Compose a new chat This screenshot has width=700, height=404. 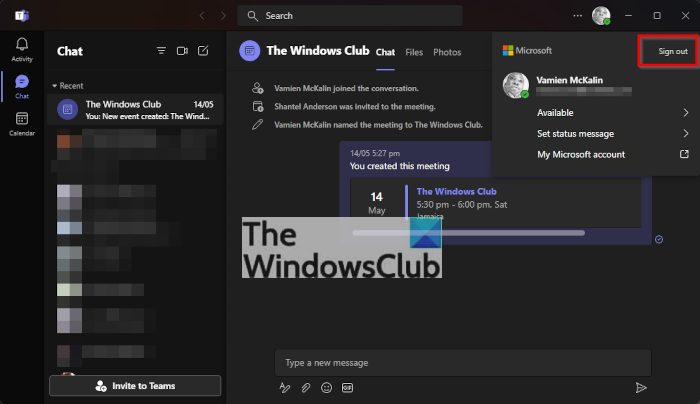tap(203, 51)
